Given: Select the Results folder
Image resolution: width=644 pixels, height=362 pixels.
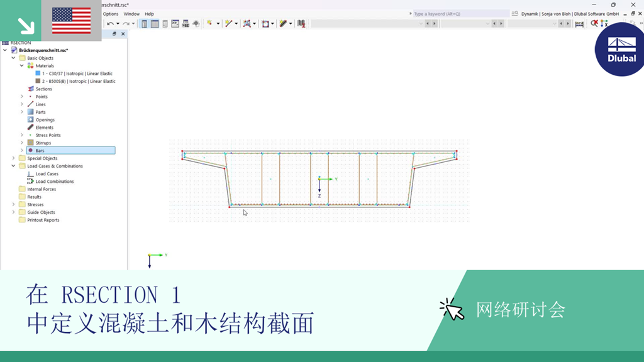Looking at the screenshot, I should coord(34,197).
